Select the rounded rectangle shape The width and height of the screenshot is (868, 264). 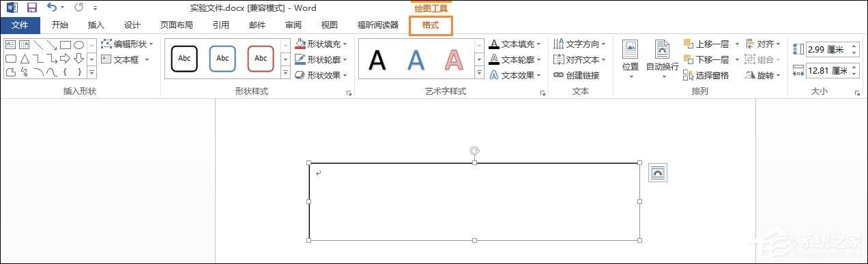(11, 59)
